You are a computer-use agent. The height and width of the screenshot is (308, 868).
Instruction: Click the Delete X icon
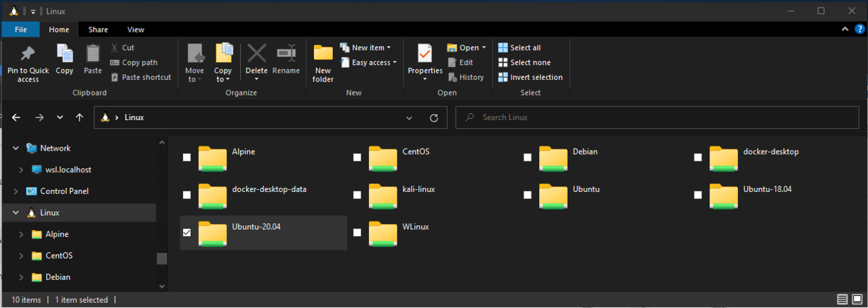(x=256, y=53)
